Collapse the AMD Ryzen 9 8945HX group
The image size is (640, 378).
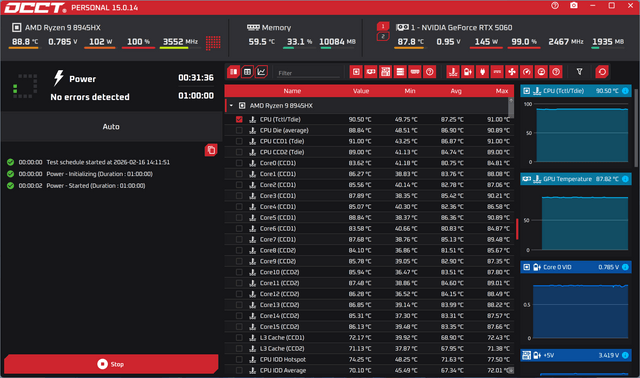[231, 106]
